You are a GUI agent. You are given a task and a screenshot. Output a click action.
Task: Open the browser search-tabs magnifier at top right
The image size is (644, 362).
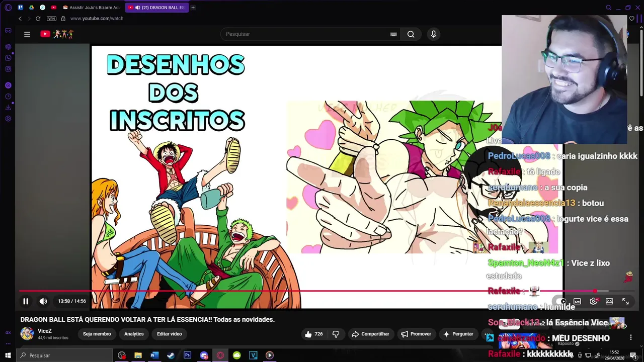pos(608,8)
